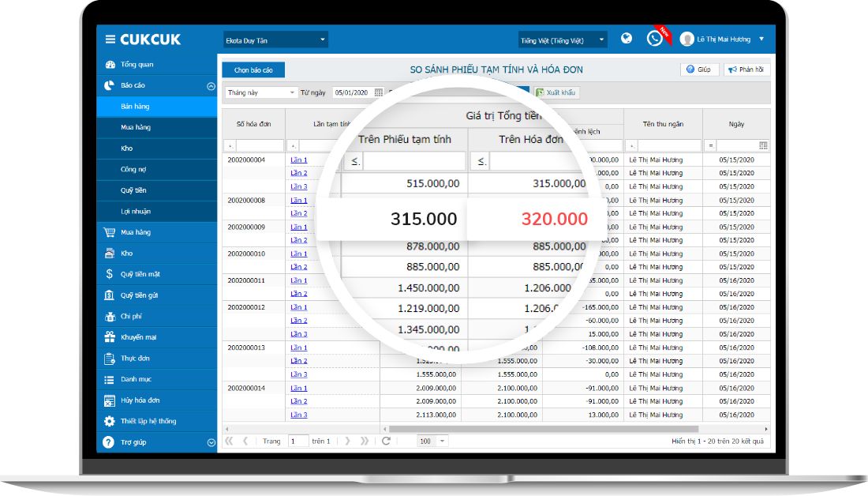The height and width of the screenshot is (496, 868).
Task: Open the Ekota Duy Tân branch dropdown
Action: [x=275, y=40]
